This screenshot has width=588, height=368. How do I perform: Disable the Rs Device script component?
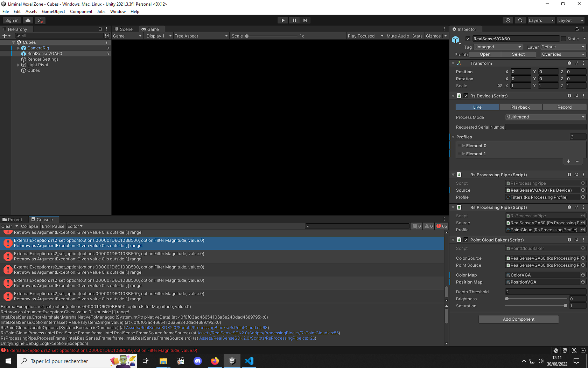pos(465,96)
